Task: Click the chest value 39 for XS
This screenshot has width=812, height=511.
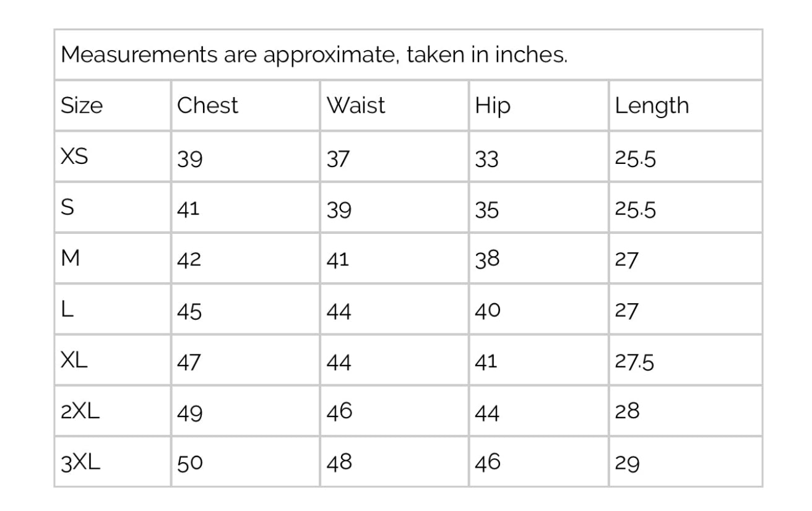Action: [x=189, y=160]
